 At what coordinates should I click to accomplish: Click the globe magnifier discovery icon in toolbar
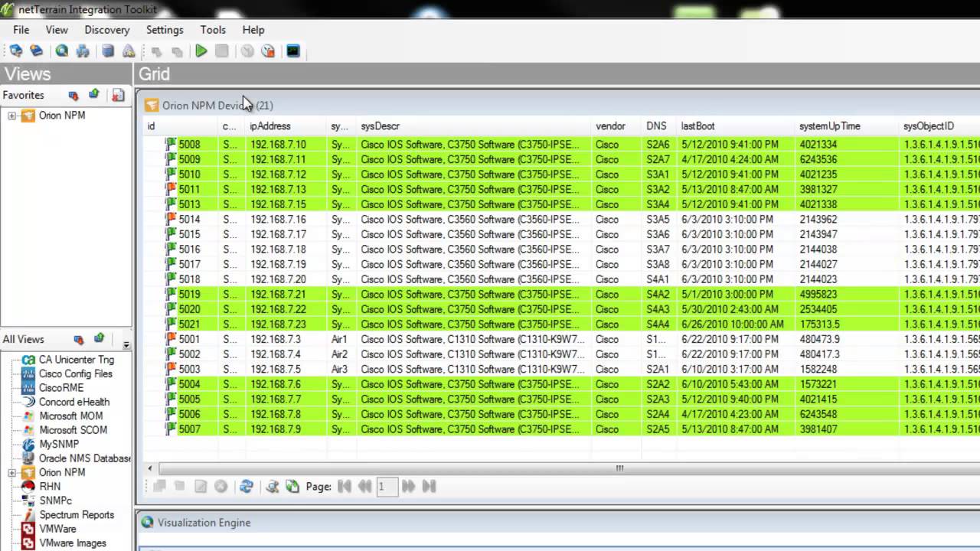point(62,51)
